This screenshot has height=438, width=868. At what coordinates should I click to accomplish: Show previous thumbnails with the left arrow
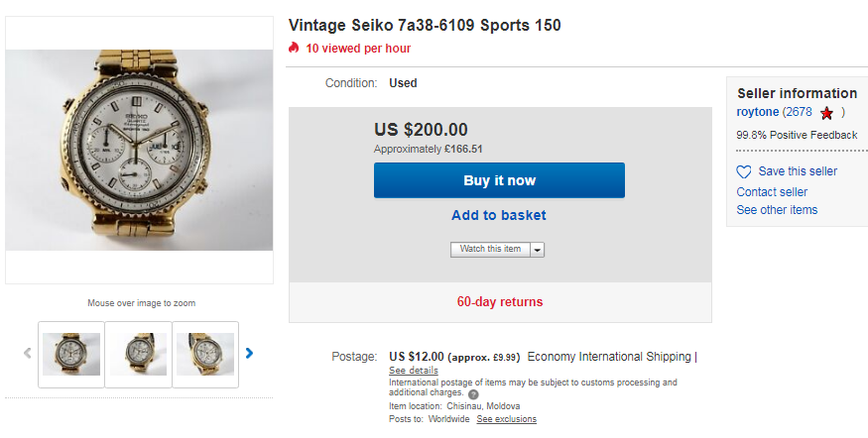click(27, 353)
